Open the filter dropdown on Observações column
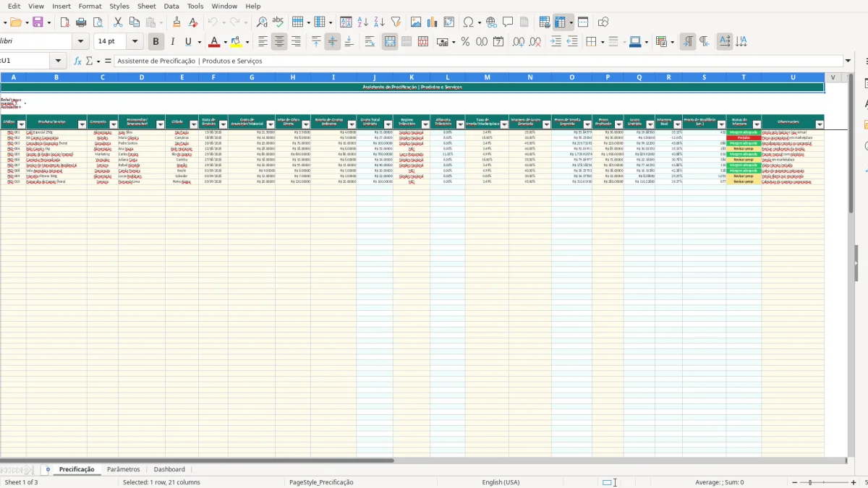Image resolution: width=868 pixels, height=488 pixels. [820, 124]
